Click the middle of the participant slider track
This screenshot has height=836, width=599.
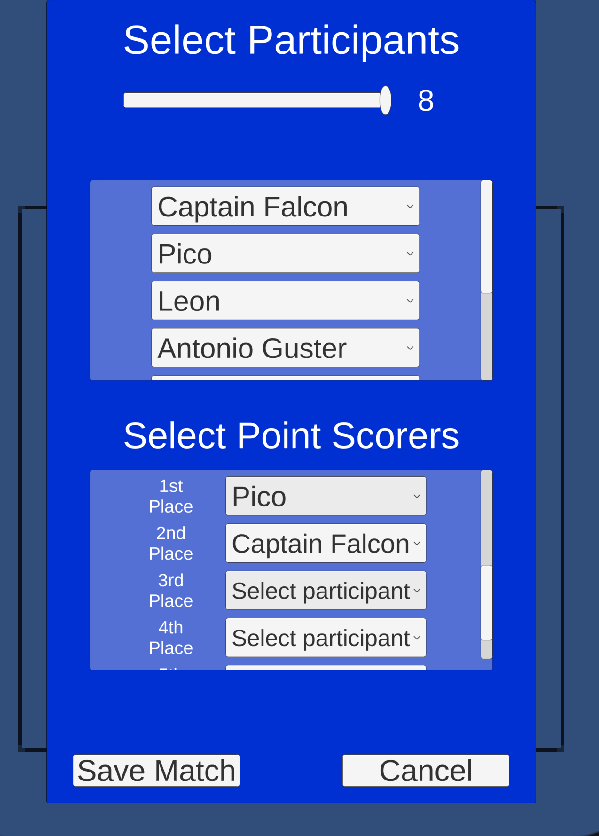click(x=255, y=100)
